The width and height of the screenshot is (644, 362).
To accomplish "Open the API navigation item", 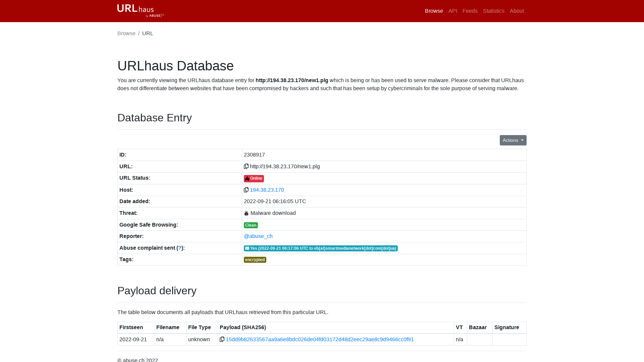I will point(453,11).
